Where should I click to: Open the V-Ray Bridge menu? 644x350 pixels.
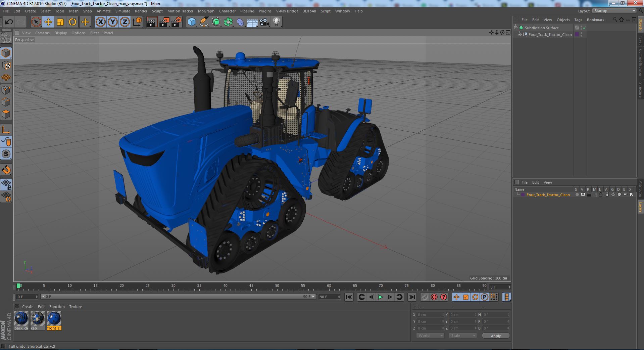coord(287,11)
